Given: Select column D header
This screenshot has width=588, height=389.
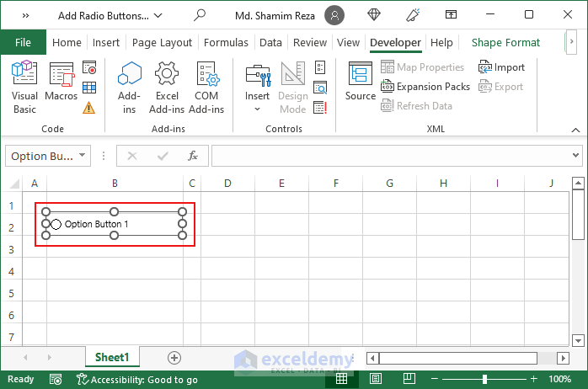Looking at the screenshot, I should 227,184.
